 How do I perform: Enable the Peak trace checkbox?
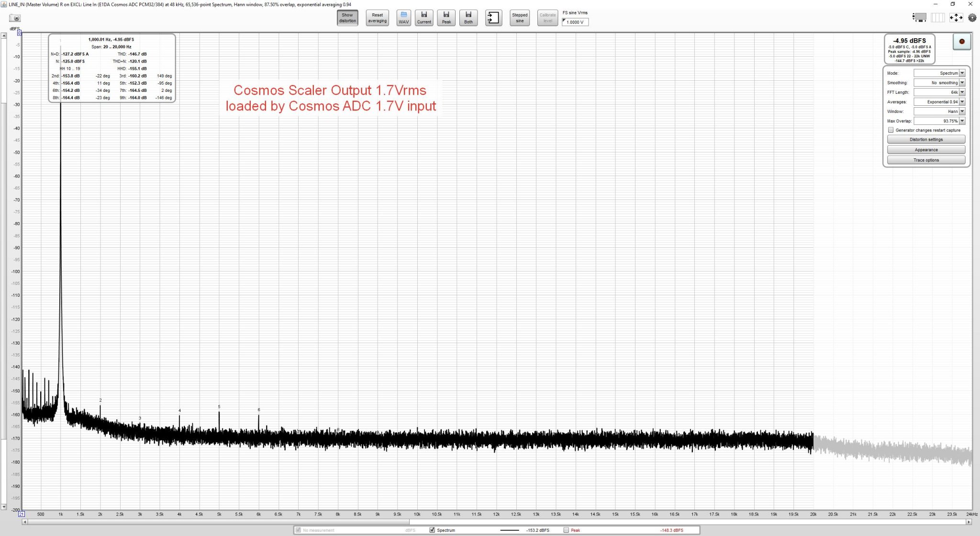click(x=566, y=530)
